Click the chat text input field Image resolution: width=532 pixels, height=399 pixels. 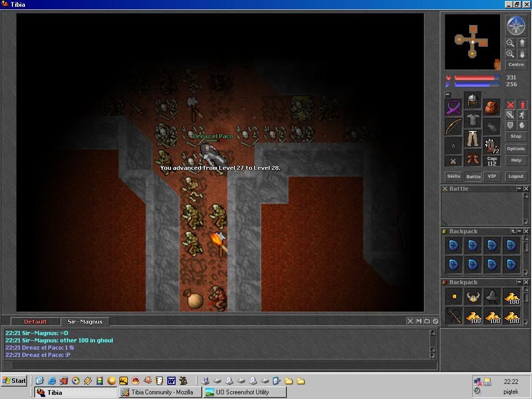click(225, 365)
